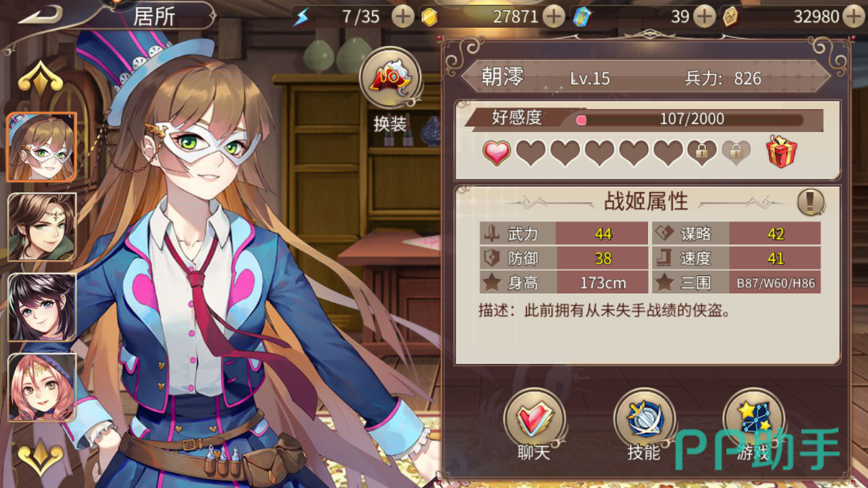Click the red gift box icon

click(x=781, y=151)
